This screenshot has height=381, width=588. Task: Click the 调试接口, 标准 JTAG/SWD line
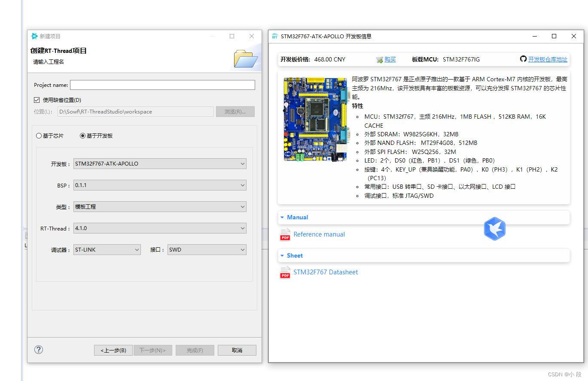tap(399, 196)
